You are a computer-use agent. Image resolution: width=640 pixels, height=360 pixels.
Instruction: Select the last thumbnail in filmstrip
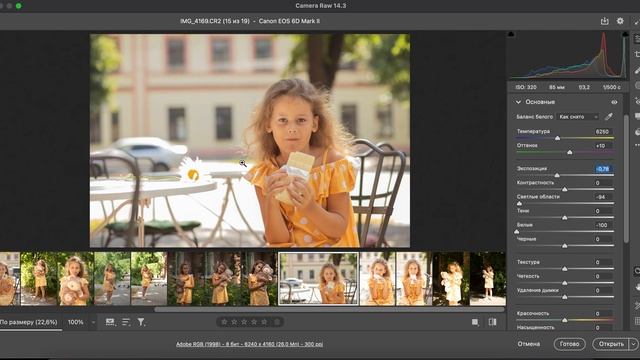[x=488, y=279]
